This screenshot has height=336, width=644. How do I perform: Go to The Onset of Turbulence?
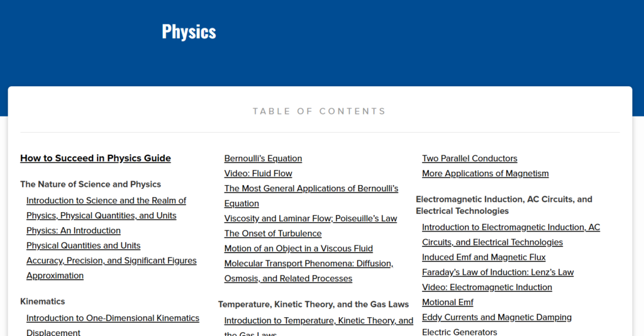point(273,234)
